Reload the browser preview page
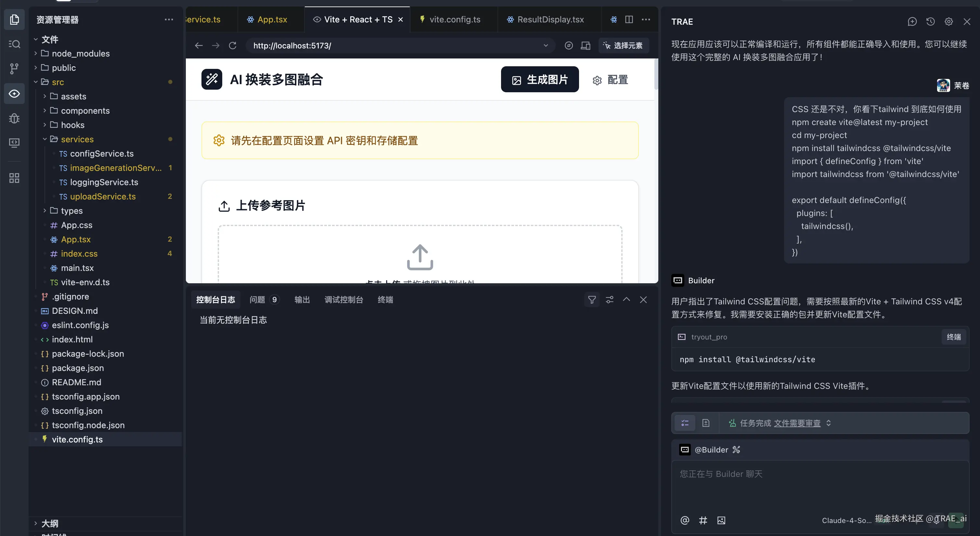The width and height of the screenshot is (980, 536). click(x=232, y=46)
